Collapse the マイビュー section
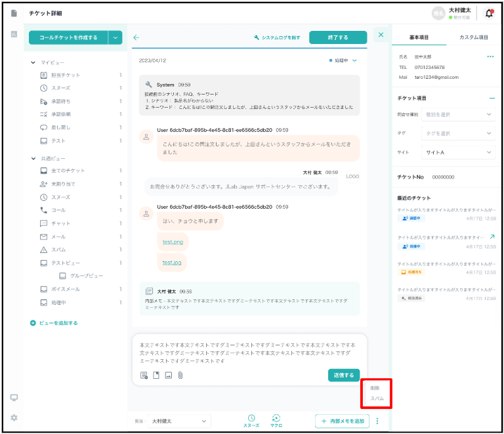 pyautogui.click(x=33, y=62)
